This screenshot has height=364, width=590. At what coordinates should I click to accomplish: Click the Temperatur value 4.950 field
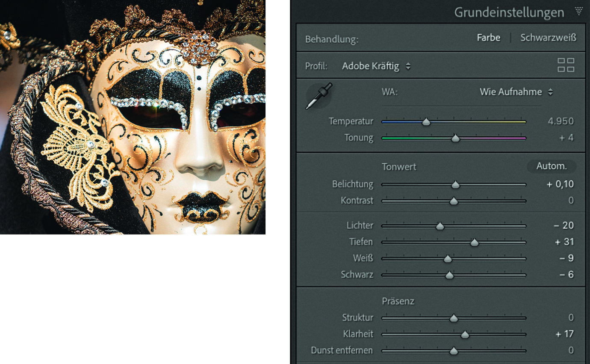pos(560,121)
